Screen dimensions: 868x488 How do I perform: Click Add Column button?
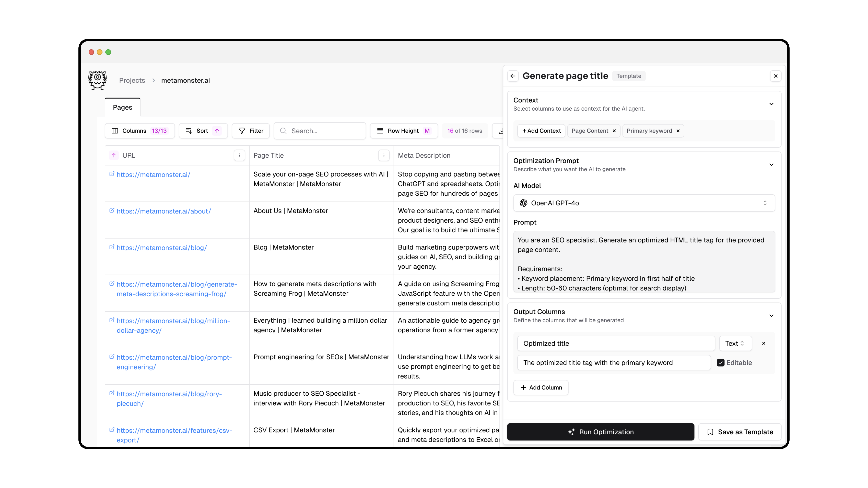pyautogui.click(x=541, y=388)
